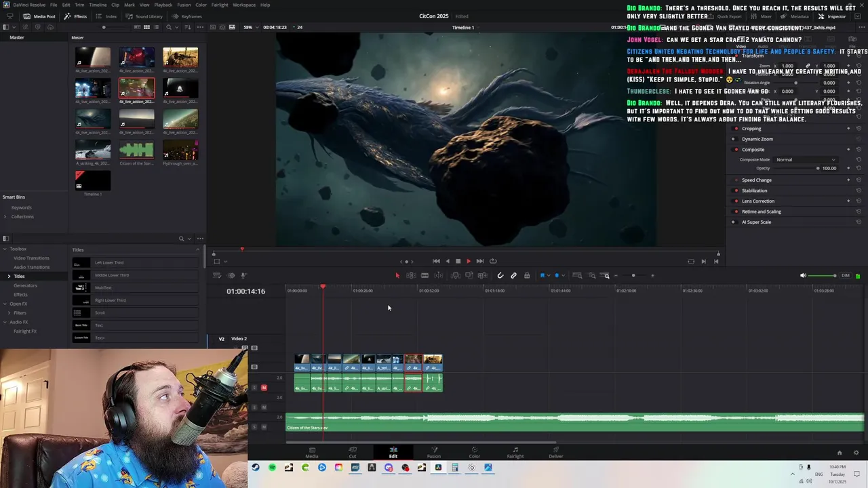This screenshot has height=488, width=868.
Task: Select the Timeline 1 thumbnail
Action: (x=93, y=181)
